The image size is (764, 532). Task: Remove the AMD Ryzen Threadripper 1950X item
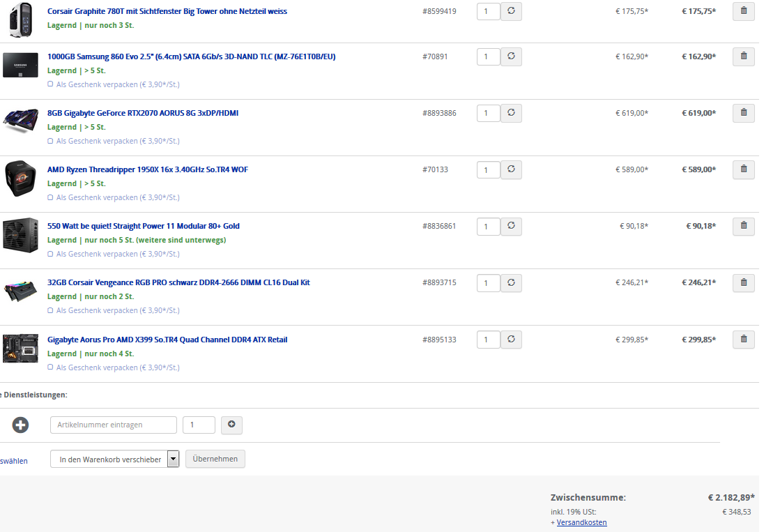click(x=744, y=169)
